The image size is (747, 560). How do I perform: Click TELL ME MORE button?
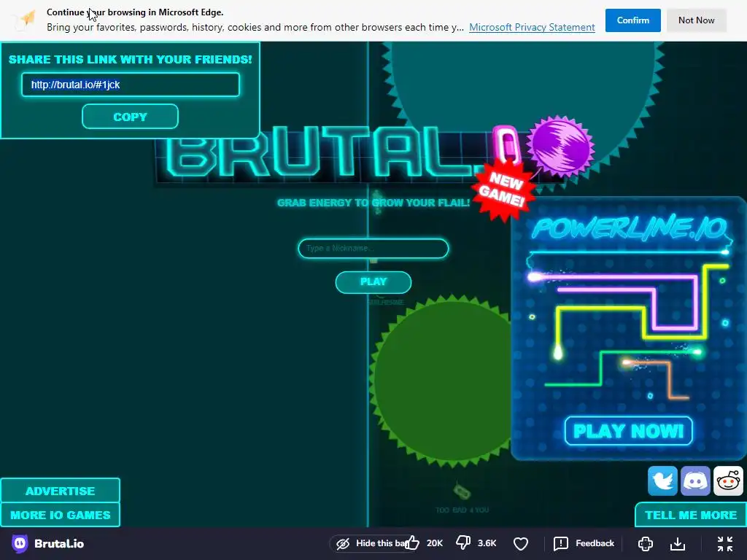coord(691,515)
